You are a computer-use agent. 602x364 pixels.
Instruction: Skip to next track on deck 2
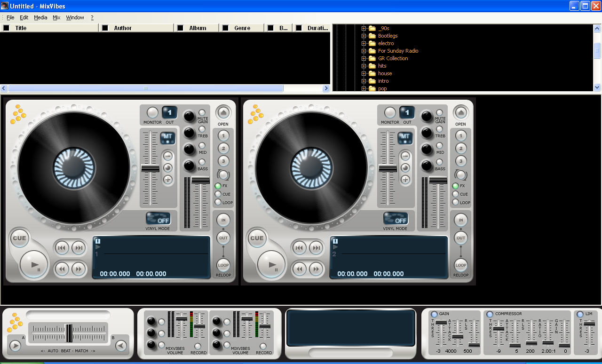316,248
